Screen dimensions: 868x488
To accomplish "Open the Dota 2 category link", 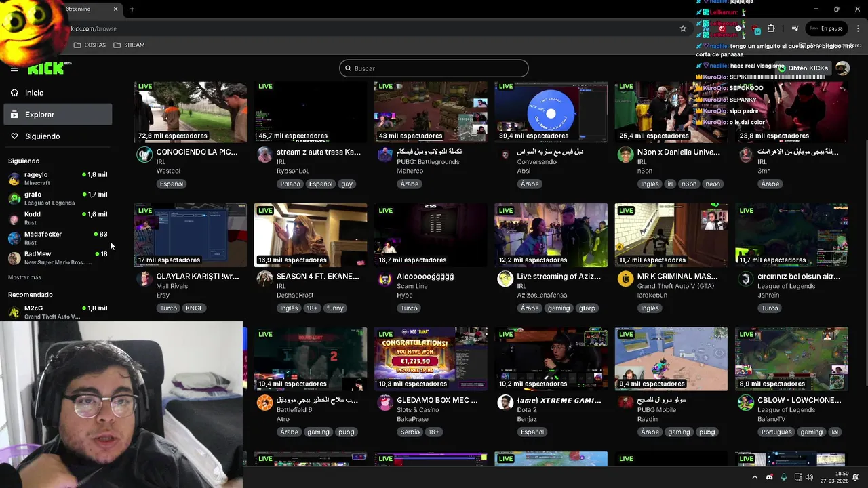I will coord(527,410).
